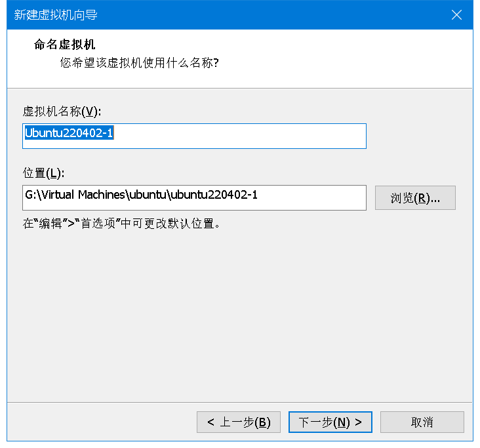Screen dimensions: 480x448
Task: Click the blank title bar area
Action: coord(262,14)
